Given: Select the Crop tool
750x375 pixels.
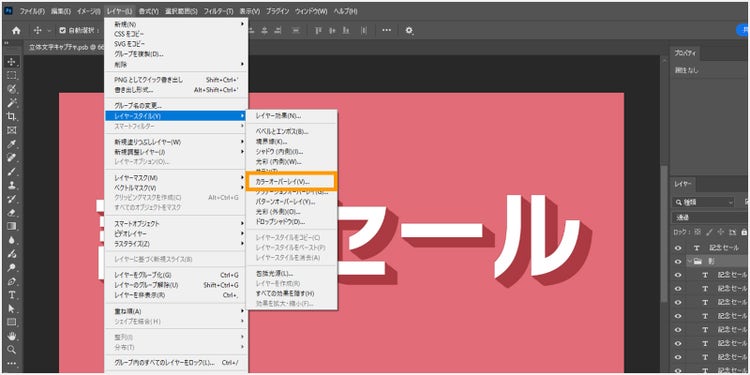Looking at the screenshot, I should click(12, 116).
